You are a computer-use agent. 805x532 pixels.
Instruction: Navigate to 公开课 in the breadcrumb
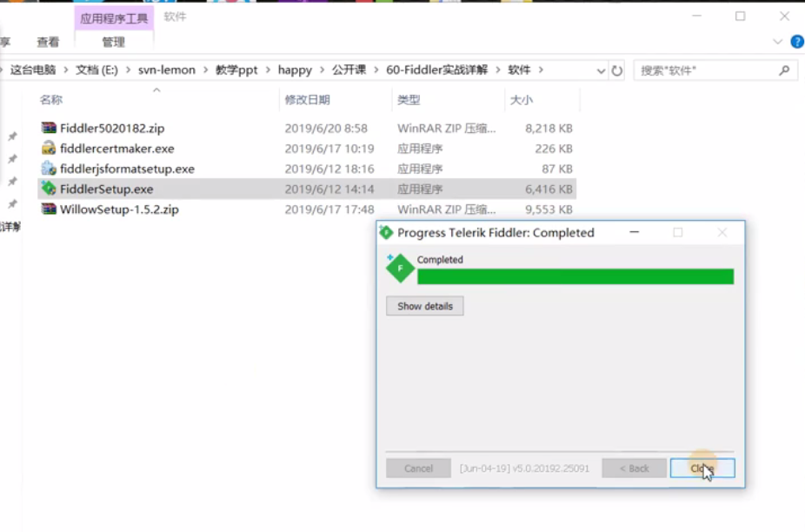pyautogui.click(x=349, y=70)
